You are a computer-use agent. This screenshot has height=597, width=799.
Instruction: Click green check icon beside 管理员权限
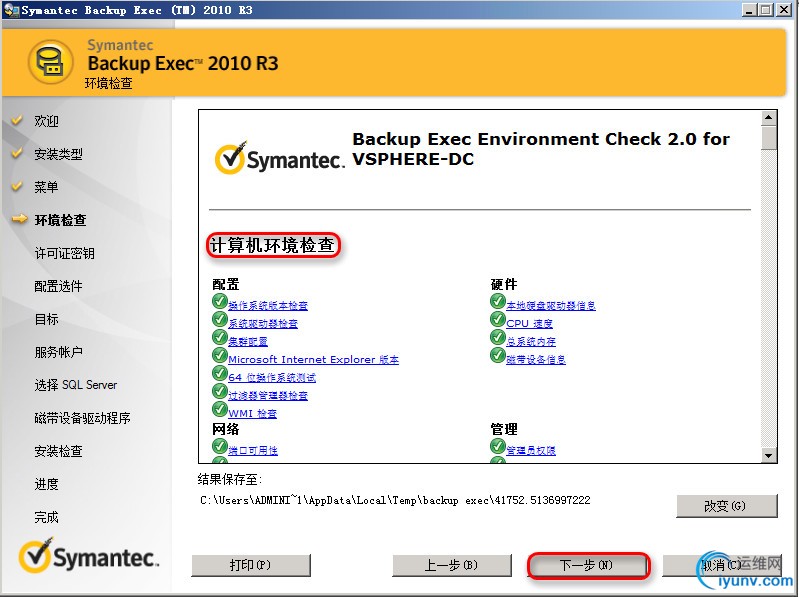click(x=498, y=446)
